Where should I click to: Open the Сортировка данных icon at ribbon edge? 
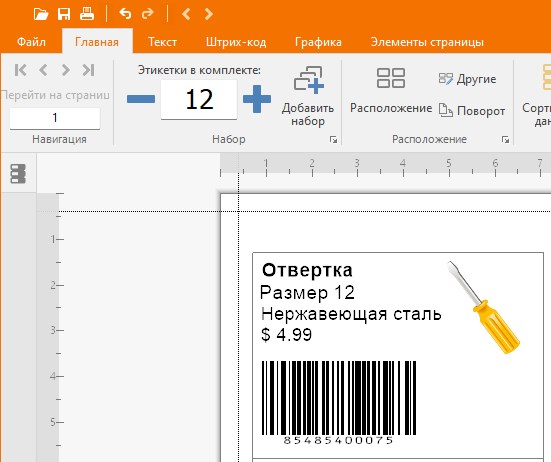pyautogui.click(x=546, y=77)
